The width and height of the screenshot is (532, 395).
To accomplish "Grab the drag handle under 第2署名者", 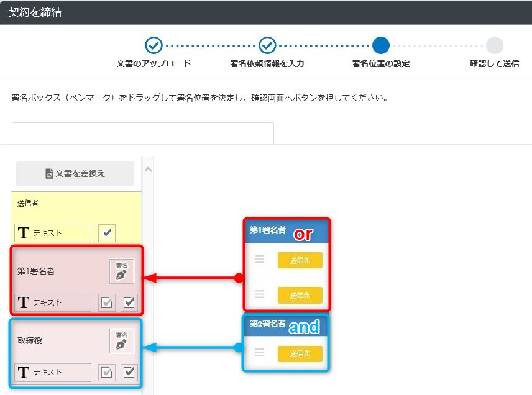I will [x=260, y=353].
